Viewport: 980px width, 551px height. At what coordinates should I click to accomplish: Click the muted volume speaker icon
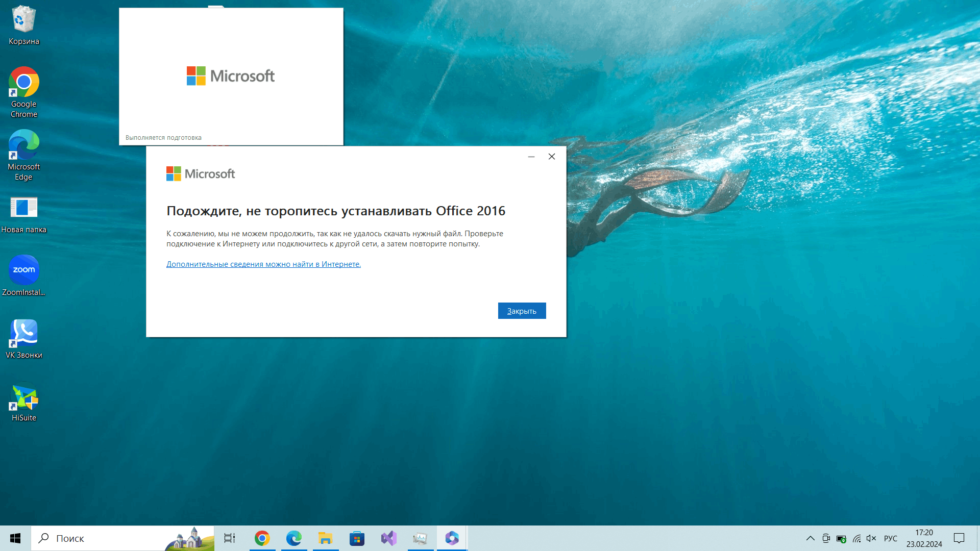click(x=871, y=538)
